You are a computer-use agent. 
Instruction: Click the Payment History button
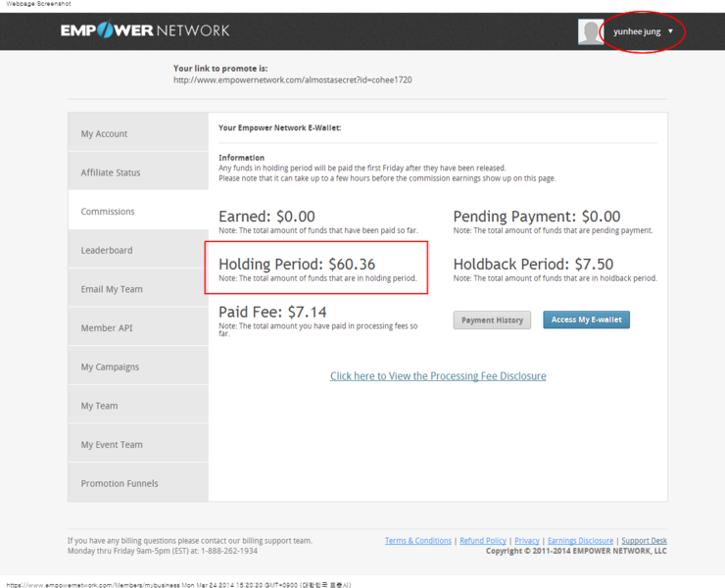coord(492,320)
